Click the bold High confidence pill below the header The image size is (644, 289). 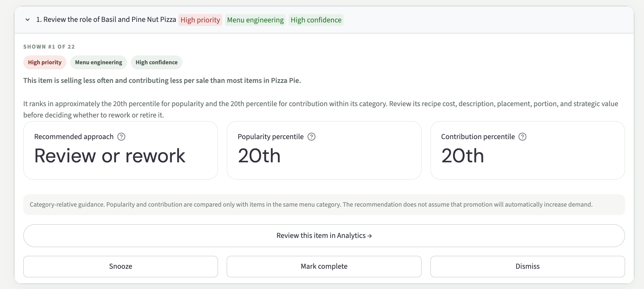click(x=157, y=62)
